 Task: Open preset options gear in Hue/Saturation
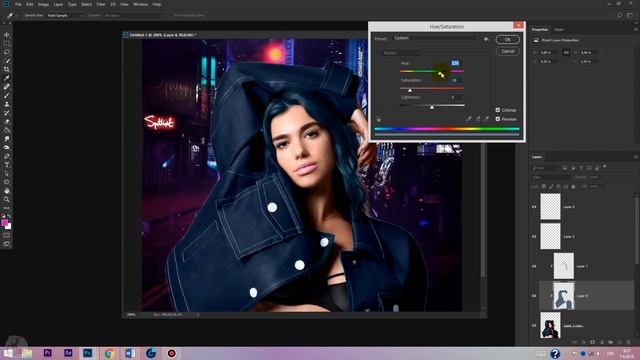click(486, 39)
